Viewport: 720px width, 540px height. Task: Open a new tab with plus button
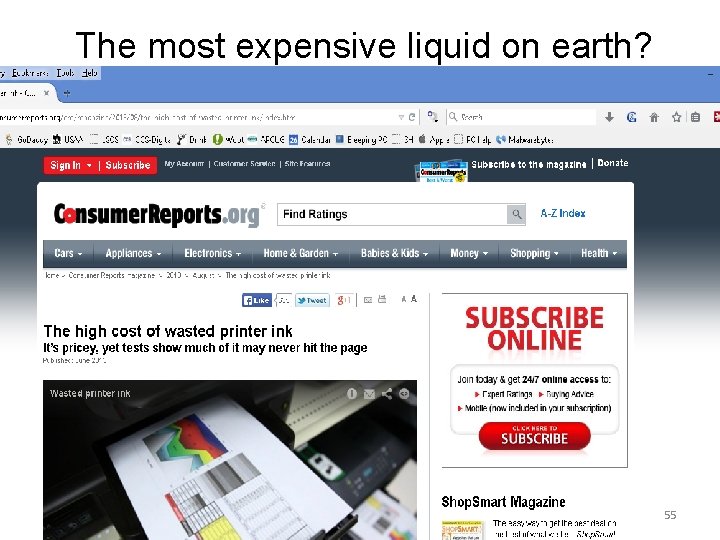pyautogui.click(x=67, y=93)
